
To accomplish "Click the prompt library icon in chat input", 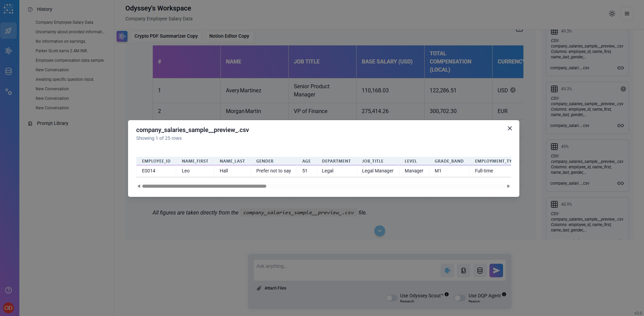I will 463,271.
